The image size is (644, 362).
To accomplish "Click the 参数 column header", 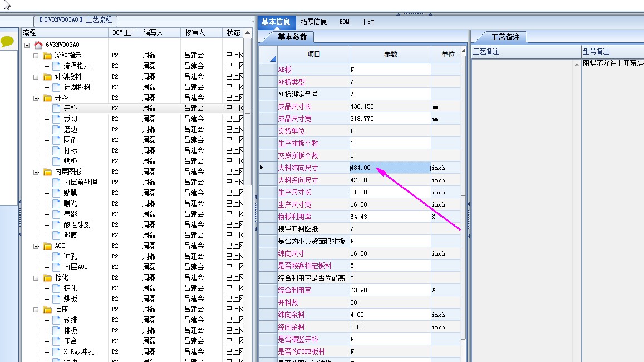I will 391,54.
